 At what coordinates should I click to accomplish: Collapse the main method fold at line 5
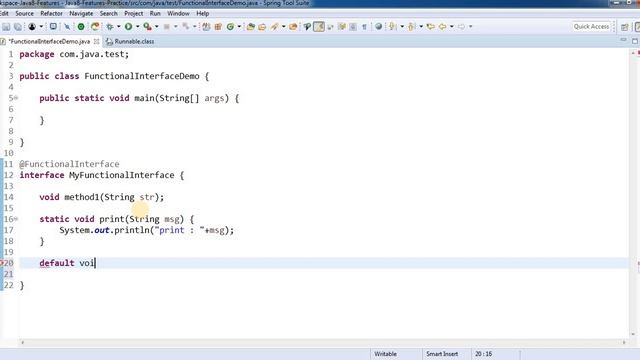click(16, 98)
